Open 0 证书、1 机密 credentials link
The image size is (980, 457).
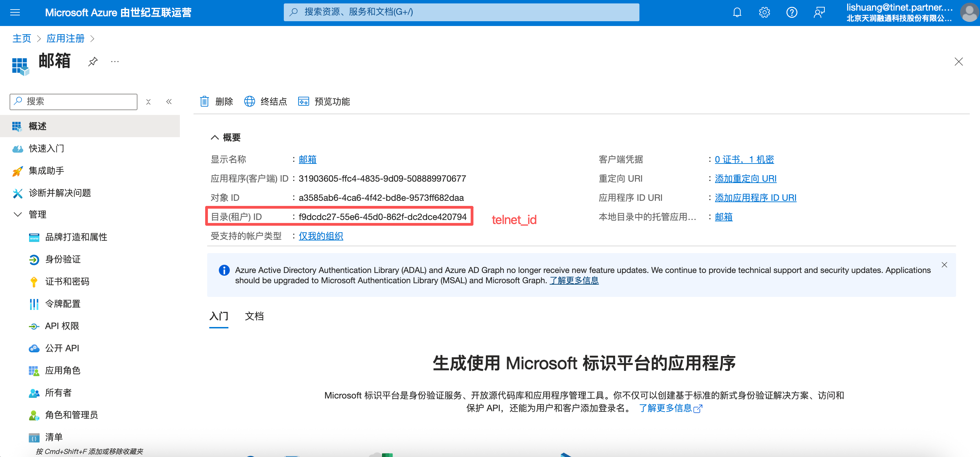coord(744,159)
